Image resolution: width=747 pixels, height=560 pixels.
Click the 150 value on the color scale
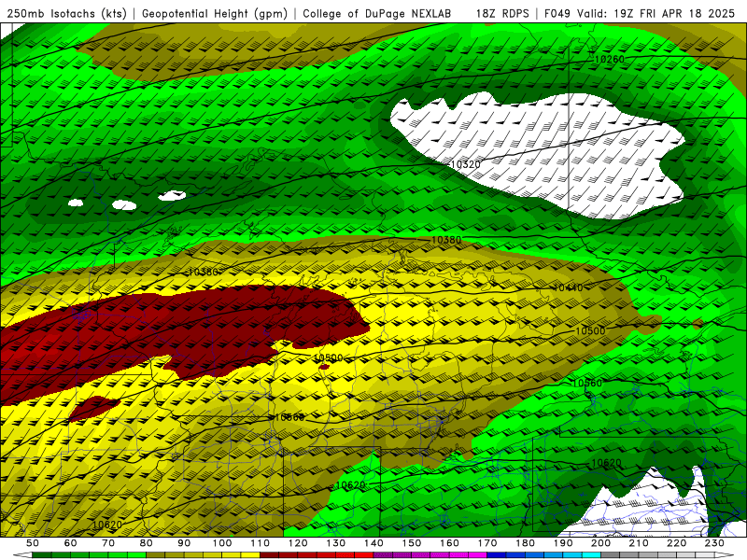click(x=412, y=543)
